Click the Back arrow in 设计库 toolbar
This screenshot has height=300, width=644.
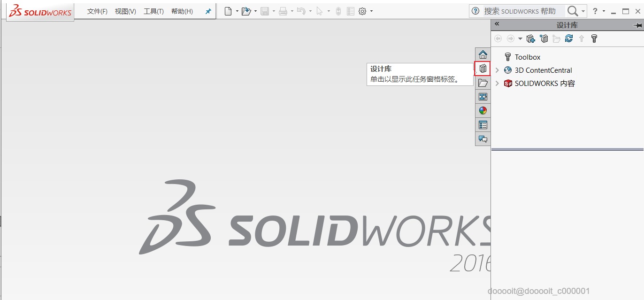pyautogui.click(x=498, y=38)
